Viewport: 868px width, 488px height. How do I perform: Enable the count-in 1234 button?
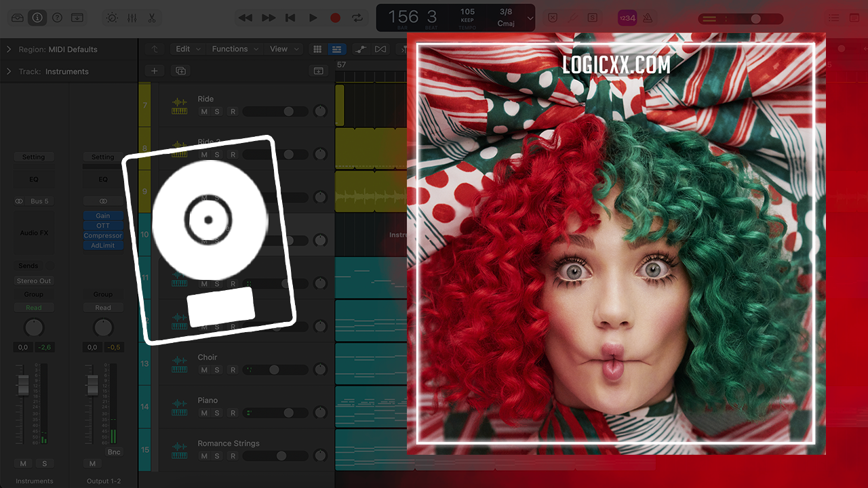tap(627, 18)
